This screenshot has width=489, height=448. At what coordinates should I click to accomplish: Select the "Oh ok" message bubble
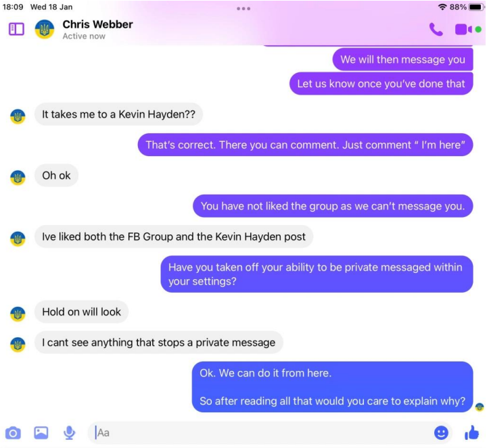tap(56, 176)
